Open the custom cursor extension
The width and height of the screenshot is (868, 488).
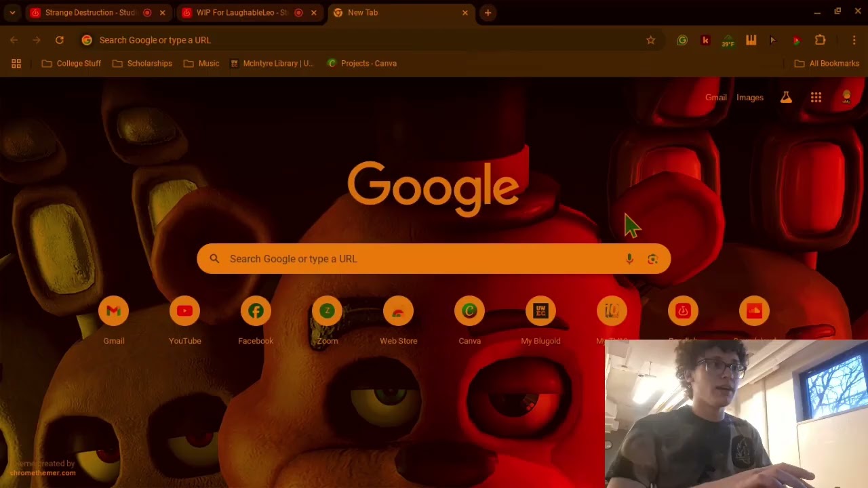773,40
